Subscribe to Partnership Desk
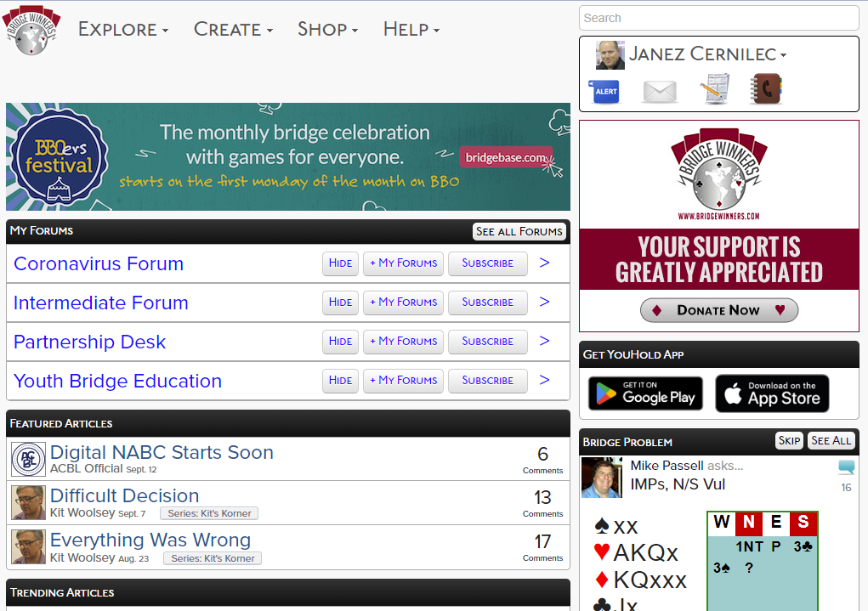The image size is (868, 611). click(x=488, y=342)
